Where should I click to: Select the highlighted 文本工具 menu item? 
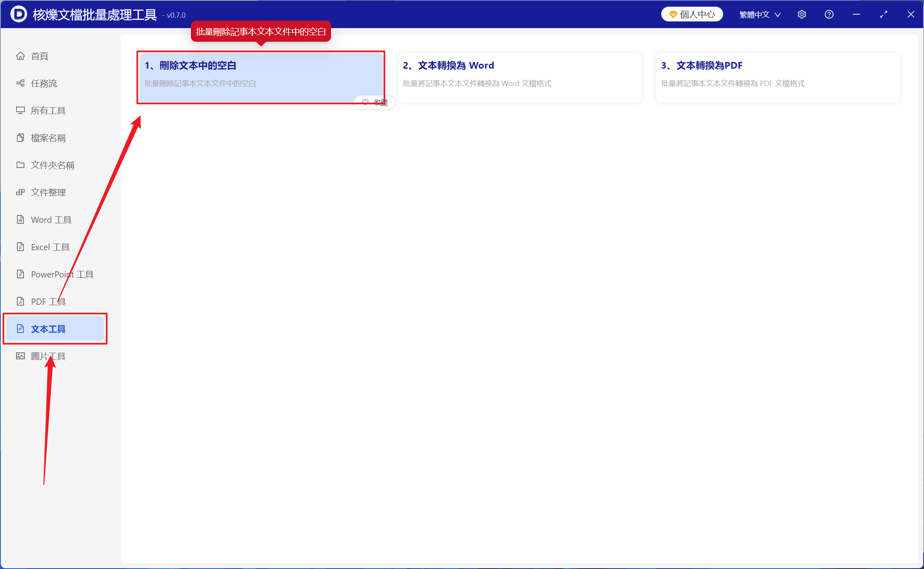point(55,329)
